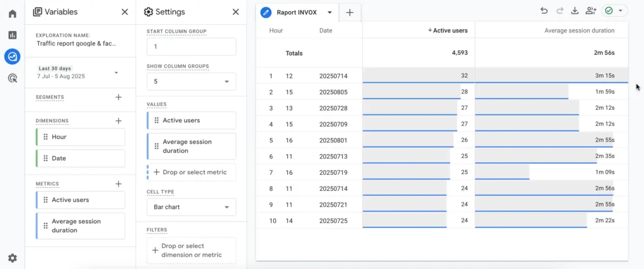
Task: Add a new dimension with plus icon
Action: coord(118,121)
